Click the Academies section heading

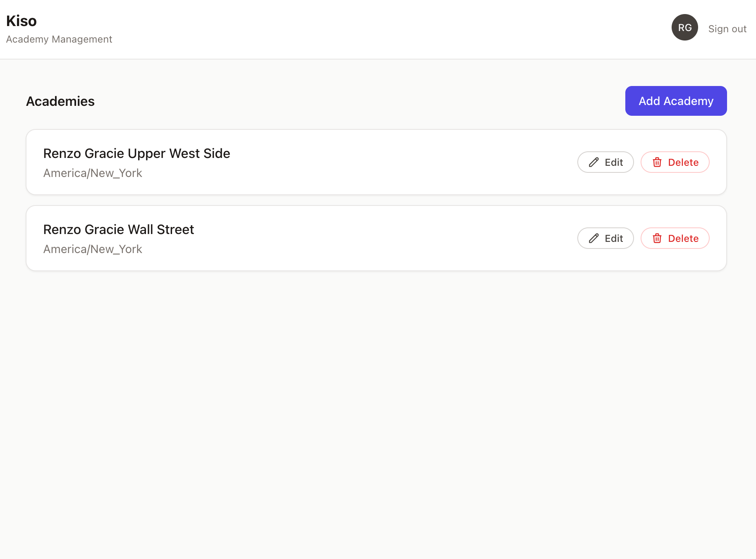[60, 101]
